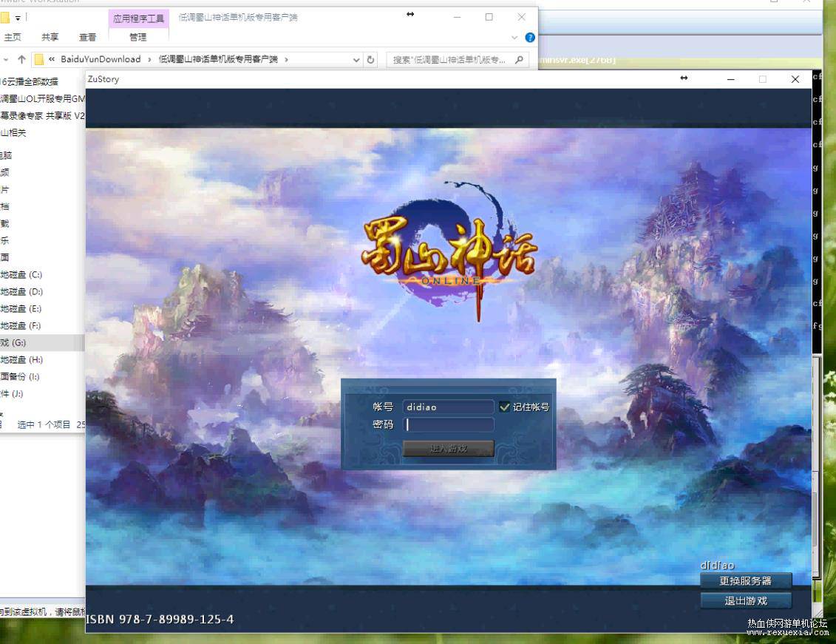
Task: Select the 本地磁盘 (C:) drive
Action: point(21,274)
